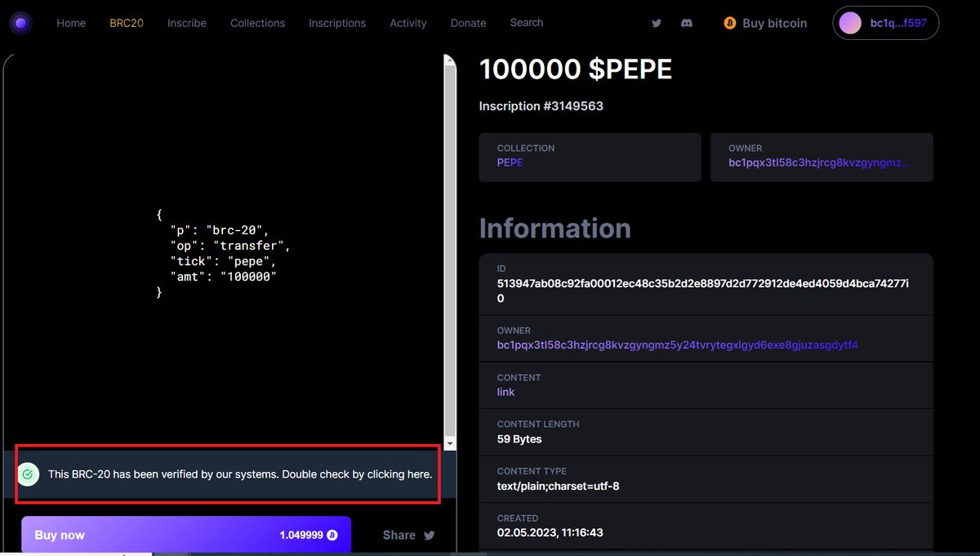980x556 pixels.
Task: Click bitcoin symbol in Buy now button
Action: 332,536
